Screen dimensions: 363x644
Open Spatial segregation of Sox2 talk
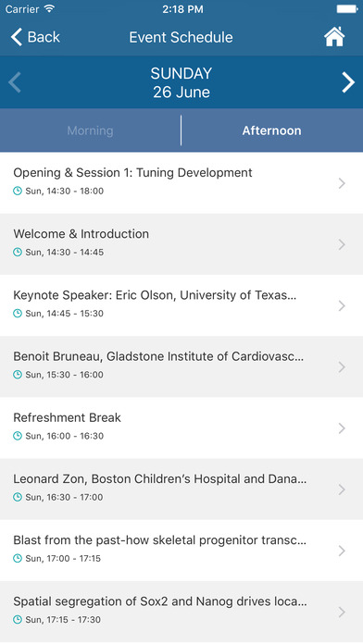pos(181,612)
